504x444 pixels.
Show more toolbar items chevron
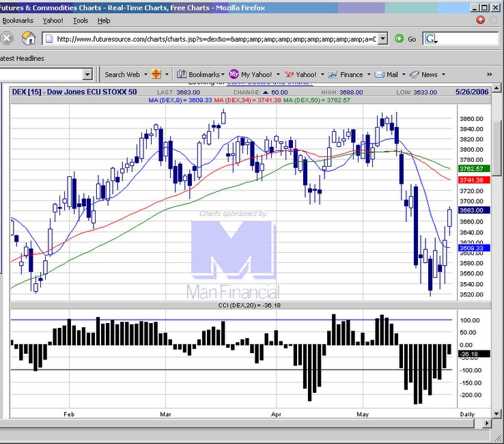click(x=489, y=74)
